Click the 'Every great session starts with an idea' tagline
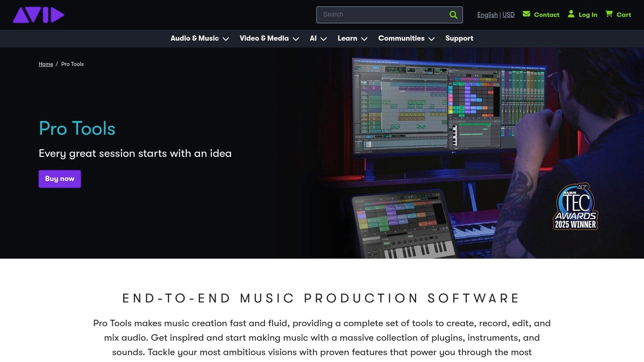Viewport: 644px width, 362px height. (135, 153)
